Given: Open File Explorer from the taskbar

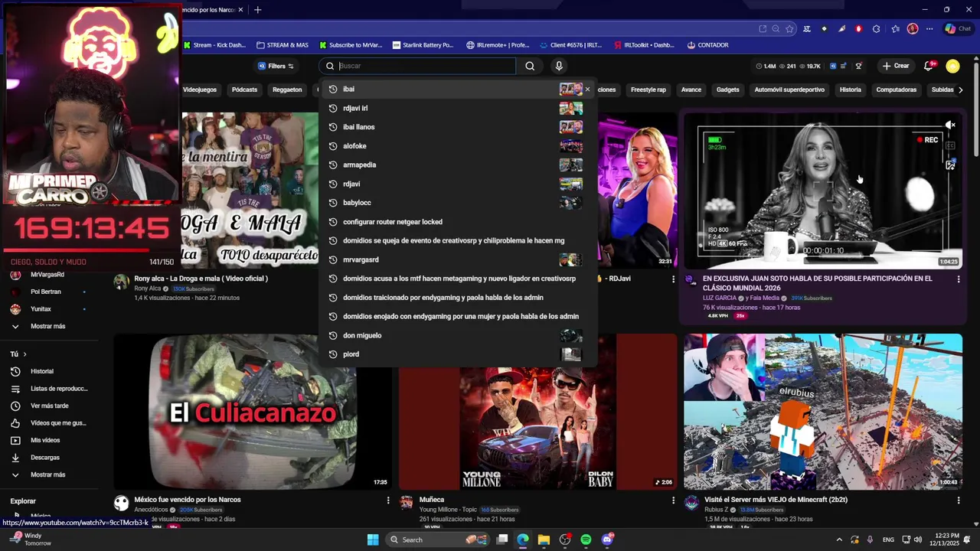Looking at the screenshot, I should [544, 540].
